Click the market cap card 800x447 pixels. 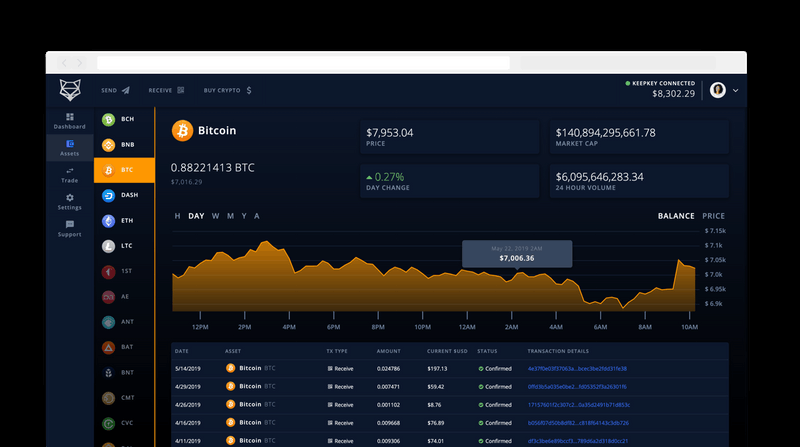639,137
